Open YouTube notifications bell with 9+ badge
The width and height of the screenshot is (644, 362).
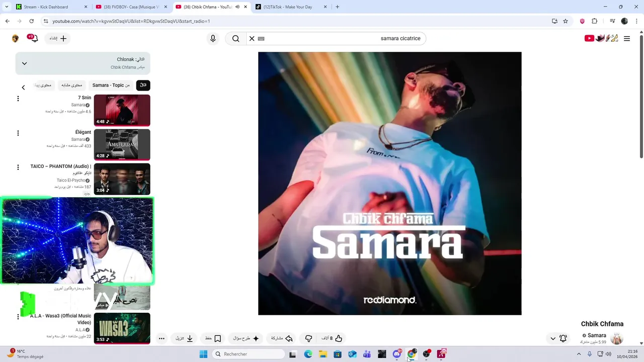(33, 38)
